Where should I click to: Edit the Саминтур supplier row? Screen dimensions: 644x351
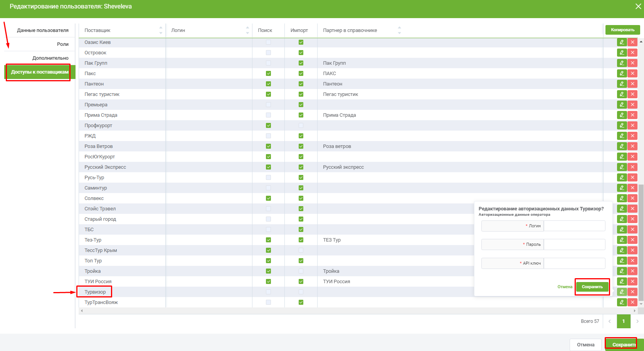point(622,188)
